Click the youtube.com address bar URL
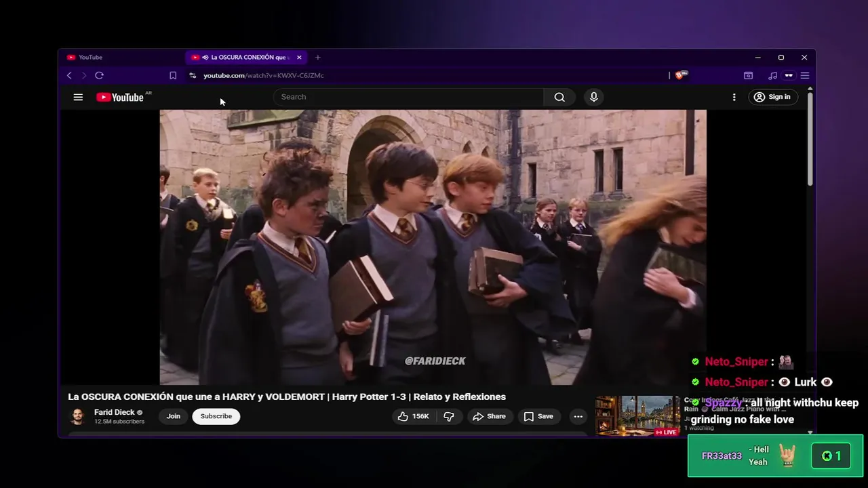868x488 pixels. pos(264,75)
